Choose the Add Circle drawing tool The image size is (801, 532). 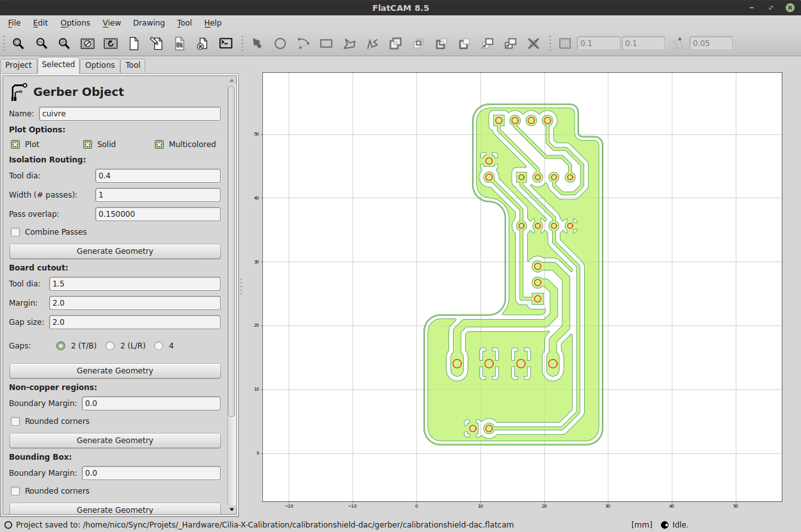click(280, 43)
